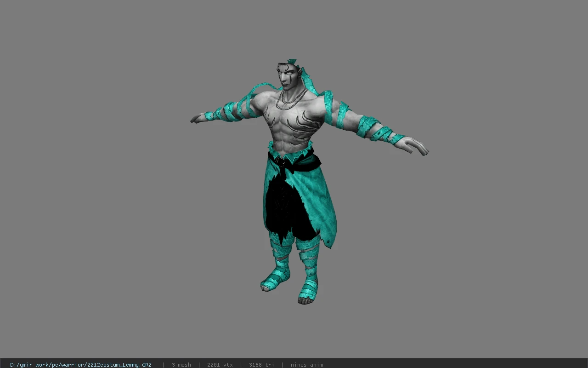588x368 pixels.
Task: Click the '3 mesh' status entry
Action: tap(181, 365)
